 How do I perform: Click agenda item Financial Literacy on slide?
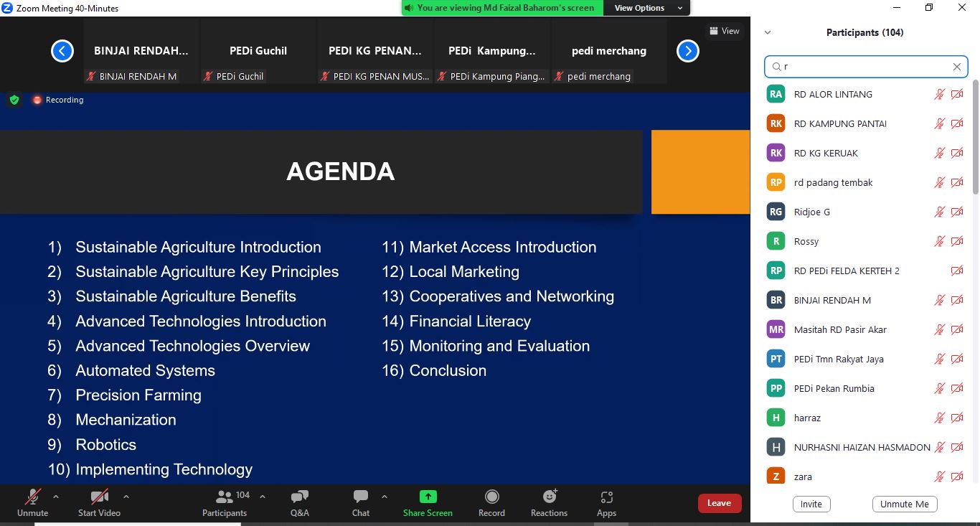pos(470,321)
